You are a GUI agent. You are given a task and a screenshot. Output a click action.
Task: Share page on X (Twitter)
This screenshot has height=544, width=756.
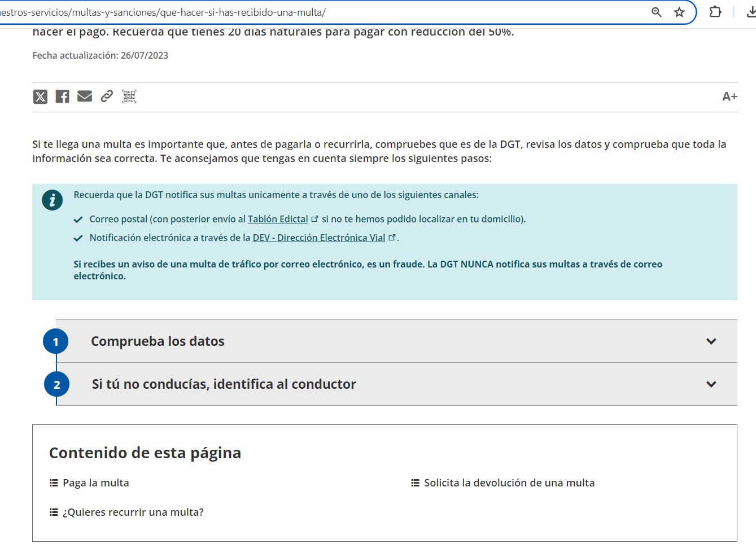[x=40, y=96]
